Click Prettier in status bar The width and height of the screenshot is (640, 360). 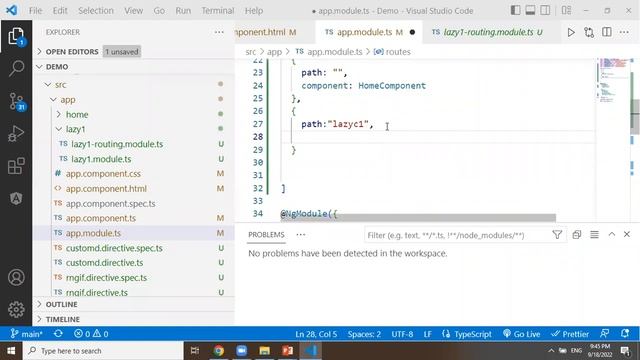coord(570,333)
